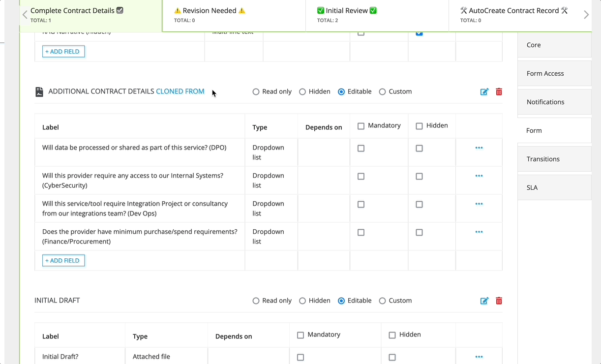Open the CLONED FROM link

click(x=180, y=91)
